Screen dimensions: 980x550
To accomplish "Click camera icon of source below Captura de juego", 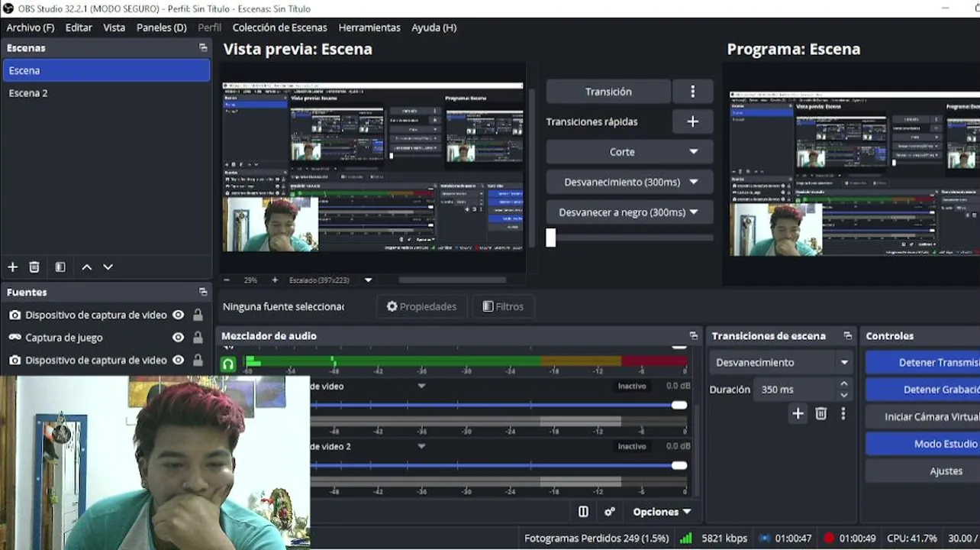I will point(15,360).
